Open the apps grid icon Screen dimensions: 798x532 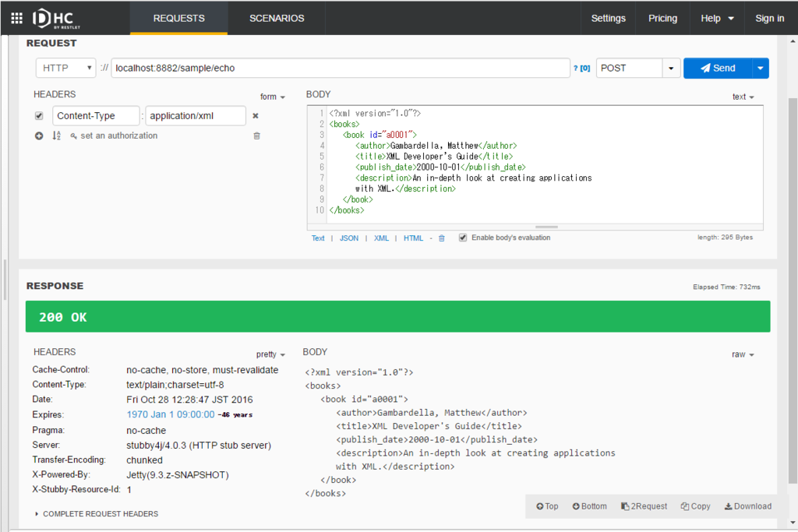[17, 19]
